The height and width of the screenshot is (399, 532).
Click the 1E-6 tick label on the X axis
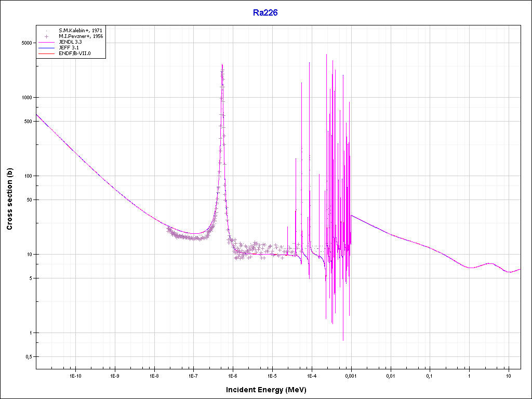click(233, 376)
